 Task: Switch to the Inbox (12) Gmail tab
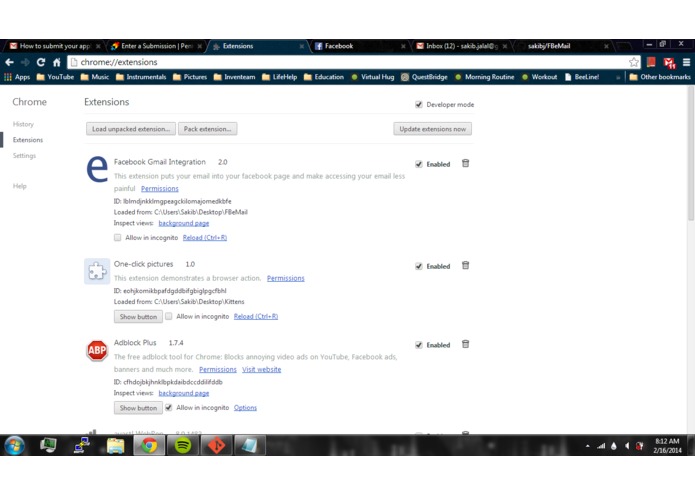pos(461,46)
